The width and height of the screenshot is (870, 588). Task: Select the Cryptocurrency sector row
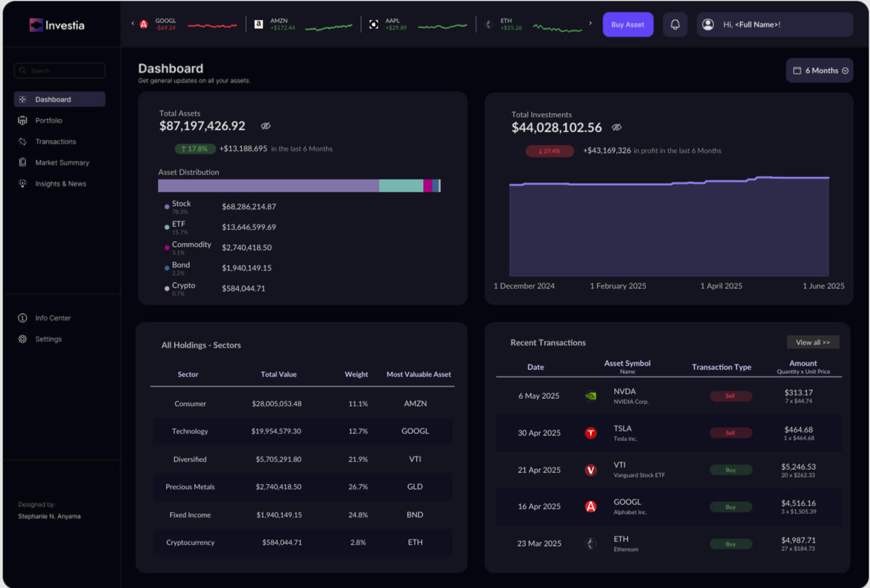[302, 542]
